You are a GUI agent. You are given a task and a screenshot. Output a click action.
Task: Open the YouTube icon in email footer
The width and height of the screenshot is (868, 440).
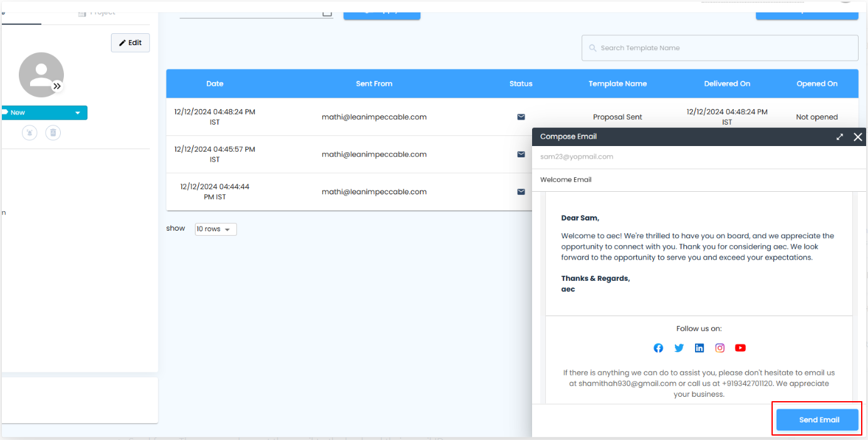pos(740,348)
